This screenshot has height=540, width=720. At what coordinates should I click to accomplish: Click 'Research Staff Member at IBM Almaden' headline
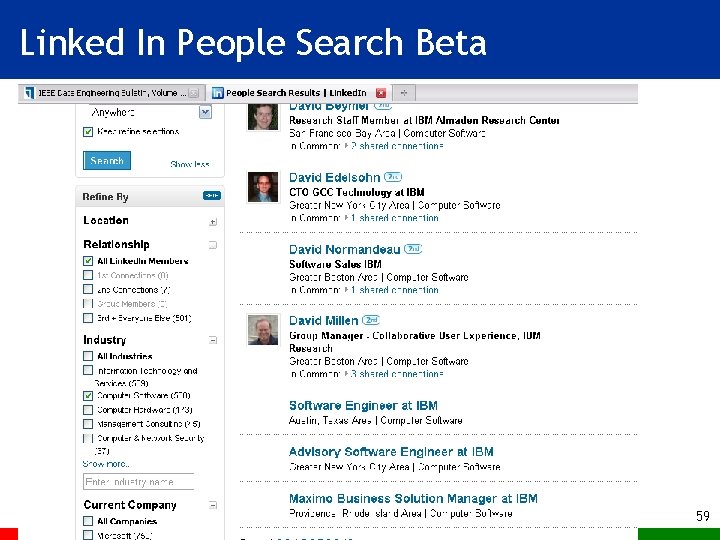tap(424, 121)
